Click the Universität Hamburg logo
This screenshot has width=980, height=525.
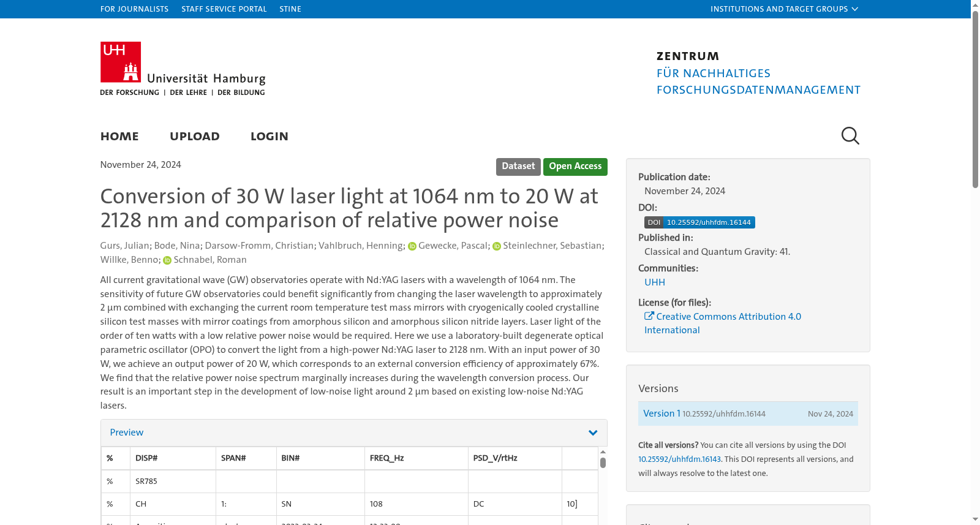(x=183, y=69)
